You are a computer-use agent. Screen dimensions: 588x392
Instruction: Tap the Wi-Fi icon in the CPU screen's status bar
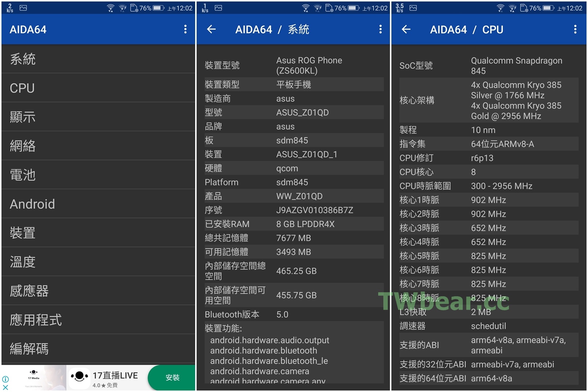500,8
